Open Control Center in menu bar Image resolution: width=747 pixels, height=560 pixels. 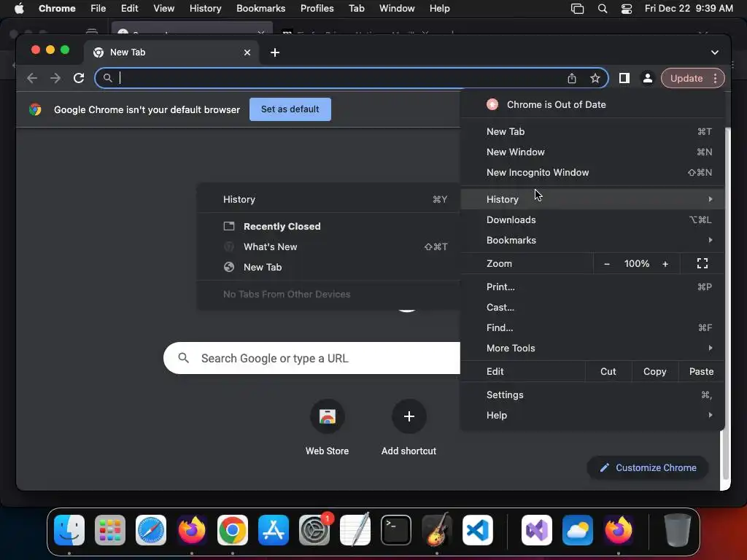[627, 9]
